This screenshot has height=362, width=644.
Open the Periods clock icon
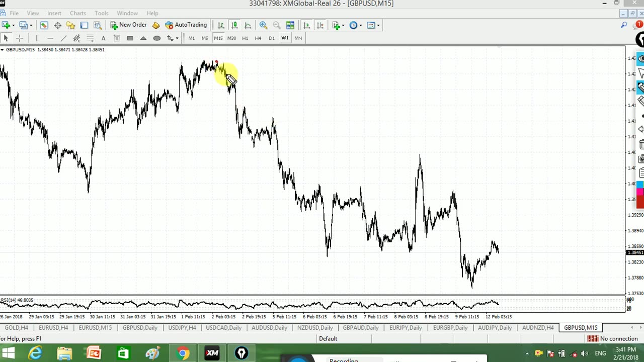pyautogui.click(x=353, y=25)
